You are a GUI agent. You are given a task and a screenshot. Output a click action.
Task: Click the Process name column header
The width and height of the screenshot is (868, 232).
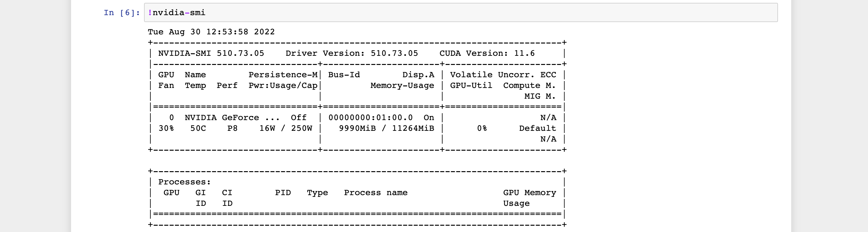tap(376, 193)
